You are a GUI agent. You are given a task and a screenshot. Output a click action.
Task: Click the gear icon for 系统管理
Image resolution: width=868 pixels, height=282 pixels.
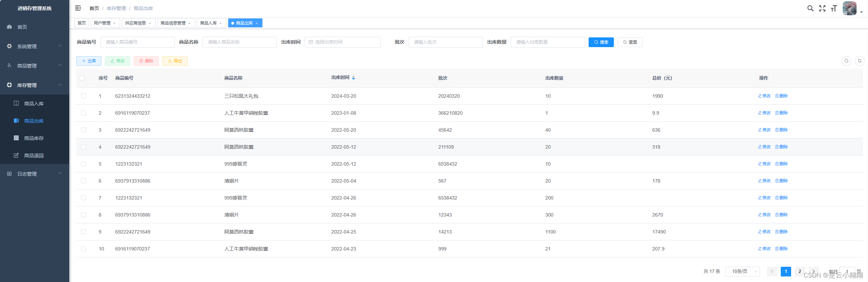tap(9, 46)
